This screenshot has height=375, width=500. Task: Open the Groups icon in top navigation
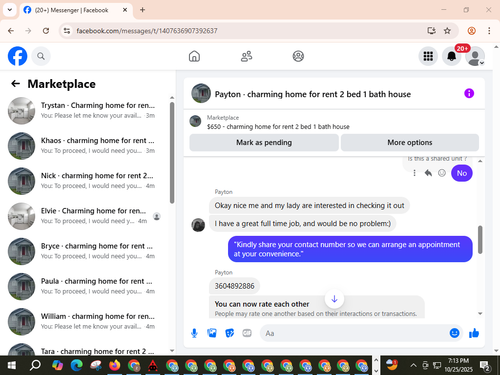click(298, 56)
